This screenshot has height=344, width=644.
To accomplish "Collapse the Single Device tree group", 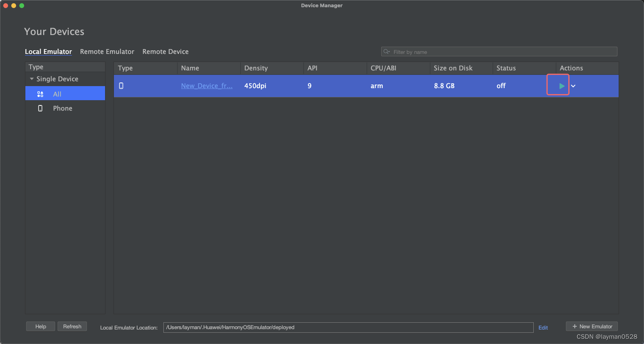I will (32, 79).
